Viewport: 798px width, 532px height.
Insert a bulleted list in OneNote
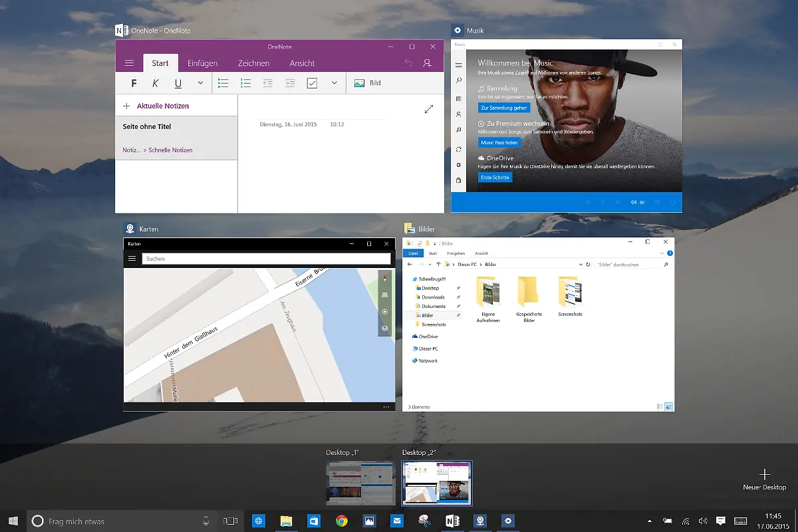point(223,83)
